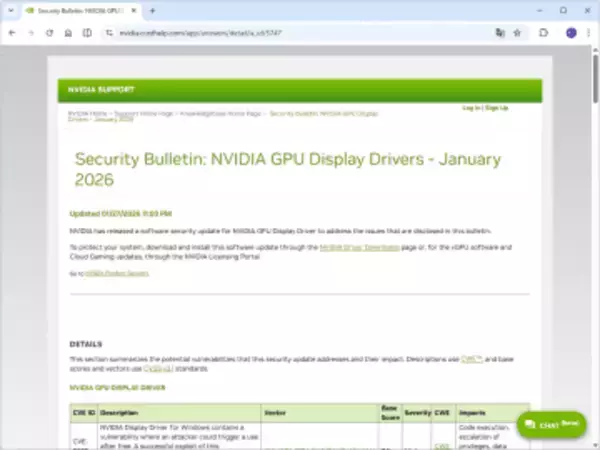Open Support Home Page breadcrumb link
This screenshot has height=450, width=600.
pos(144,114)
